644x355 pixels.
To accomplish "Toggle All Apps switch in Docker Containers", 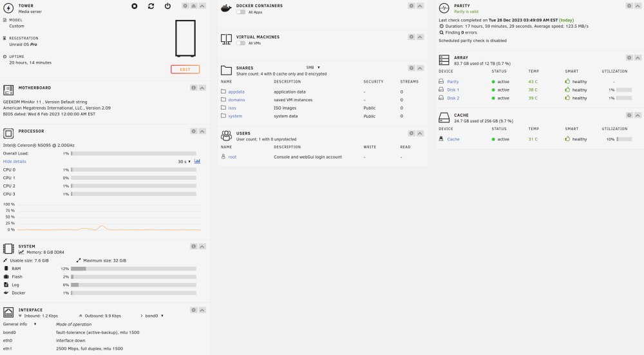I will (241, 12).
